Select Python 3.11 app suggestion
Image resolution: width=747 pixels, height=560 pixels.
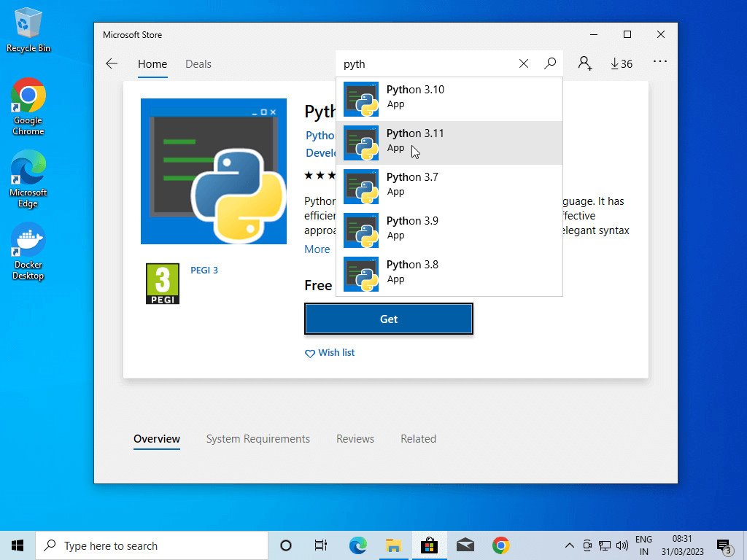tap(449, 143)
